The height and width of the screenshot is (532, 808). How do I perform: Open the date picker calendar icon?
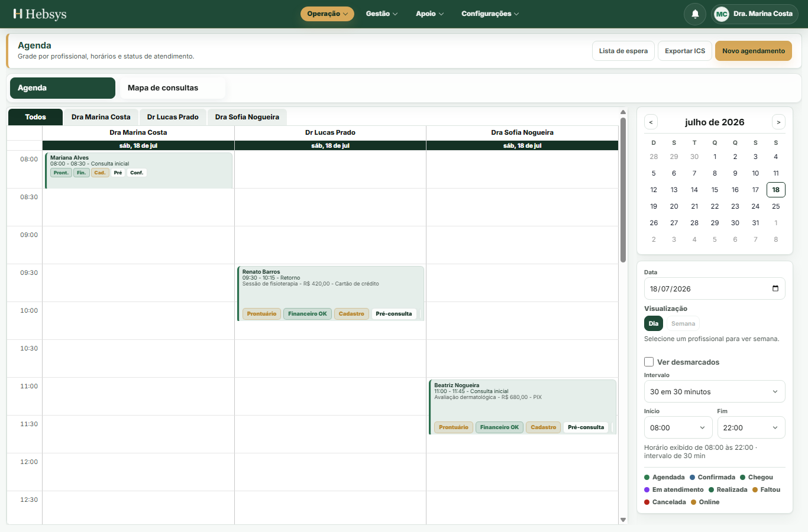click(x=775, y=288)
